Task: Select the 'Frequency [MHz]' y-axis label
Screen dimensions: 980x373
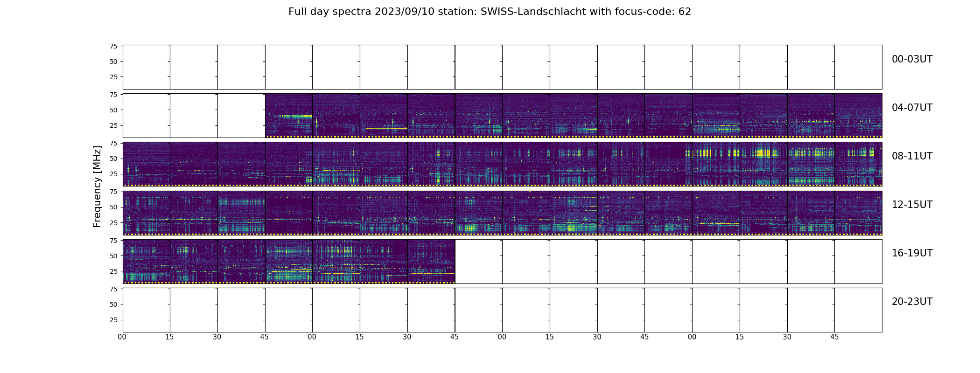Action: click(x=97, y=186)
